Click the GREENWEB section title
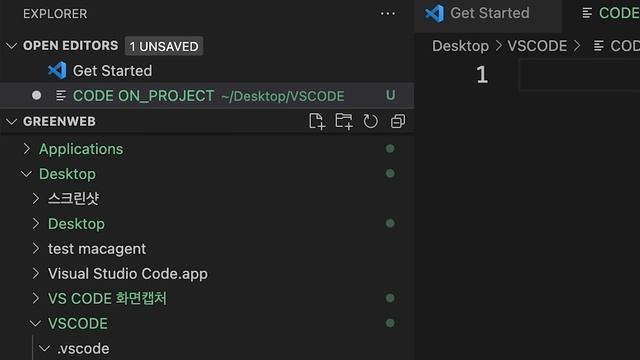Screen dimensions: 640x360 59,121
